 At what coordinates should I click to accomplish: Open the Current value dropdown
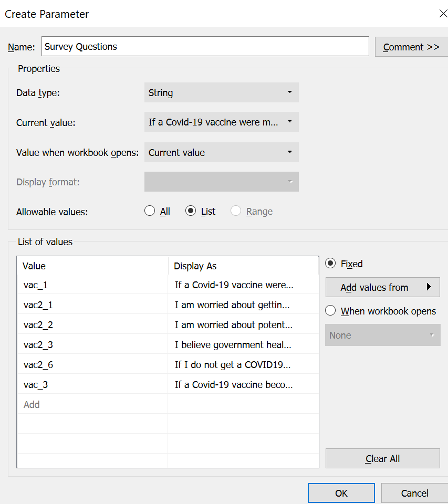pos(221,122)
